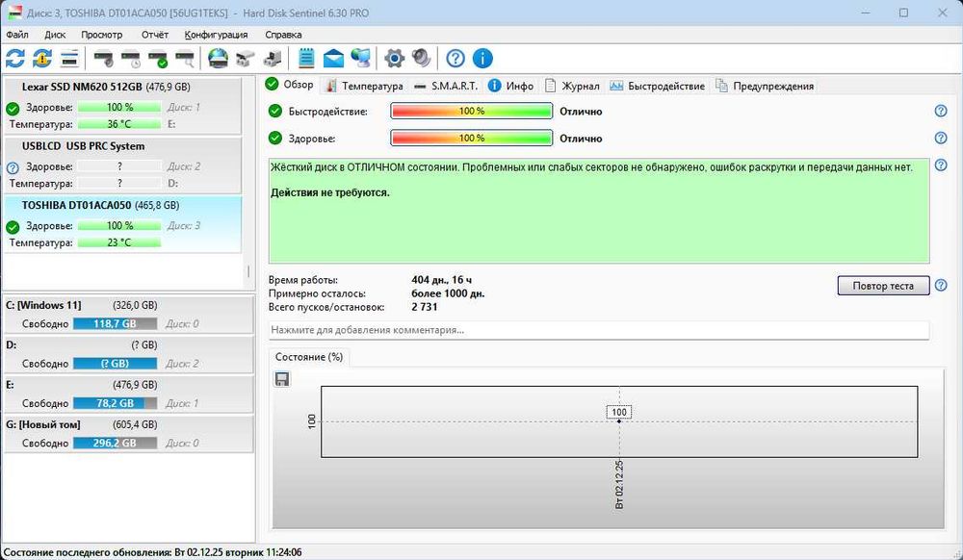This screenshot has height=560, width=963.
Task: Open the report notepad icon
Action: [x=306, y=59]
